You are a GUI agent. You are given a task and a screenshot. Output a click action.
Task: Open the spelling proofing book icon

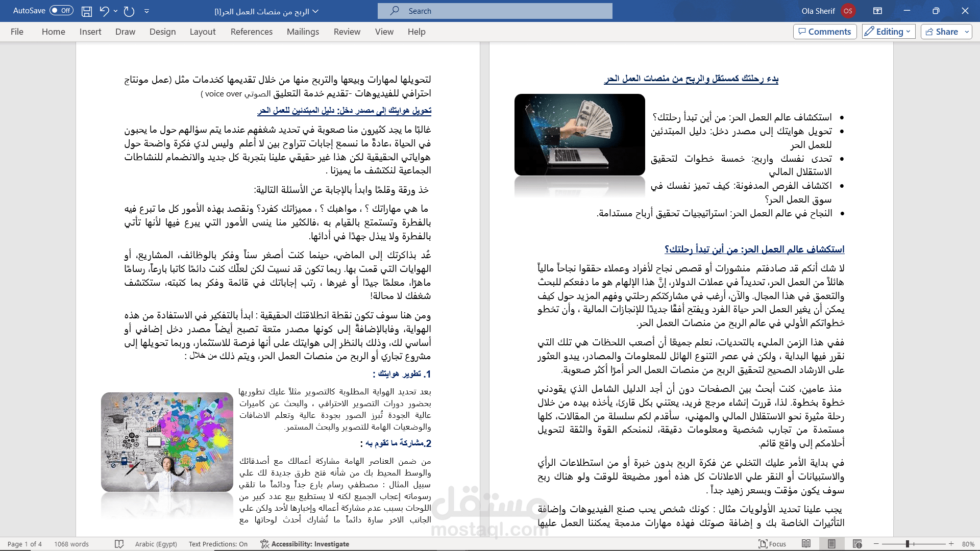tap(119, 544)
